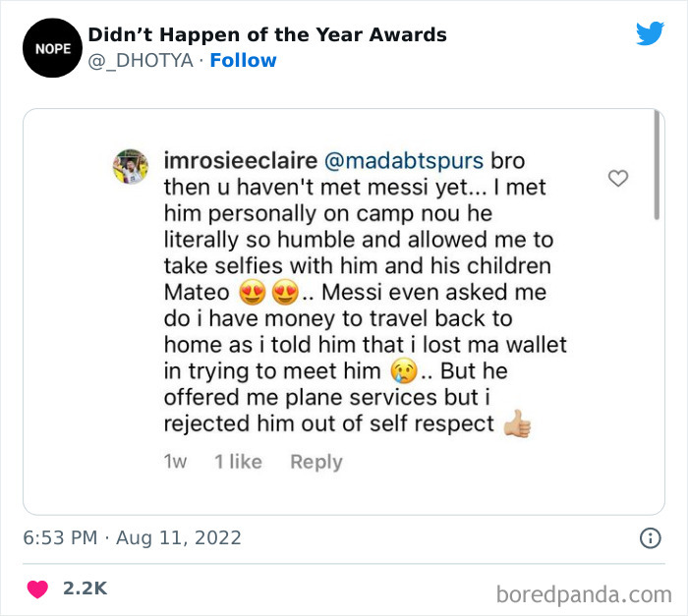Click the 2.2K likes count
The height and width of the screenshot is (616, 688).
tap(85, 588)
